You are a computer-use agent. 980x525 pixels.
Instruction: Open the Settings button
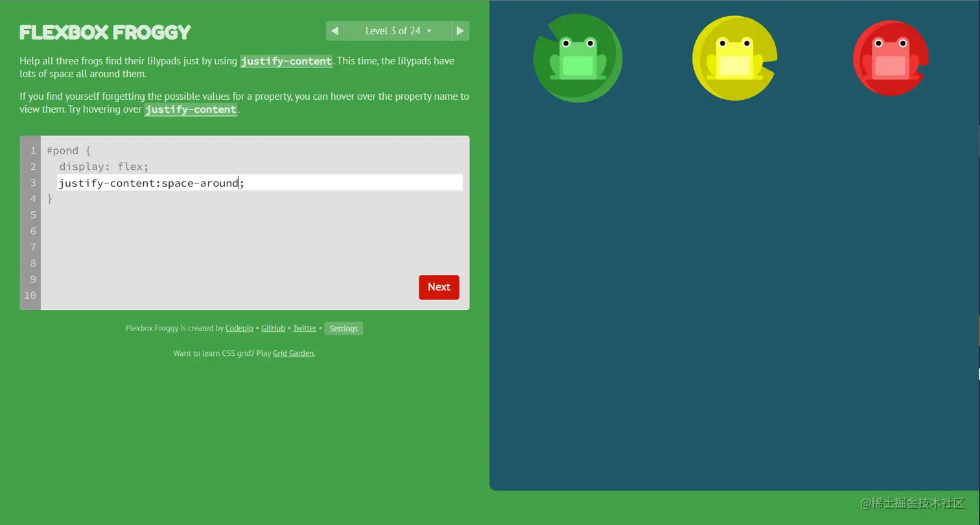click(x=344, y=329)
